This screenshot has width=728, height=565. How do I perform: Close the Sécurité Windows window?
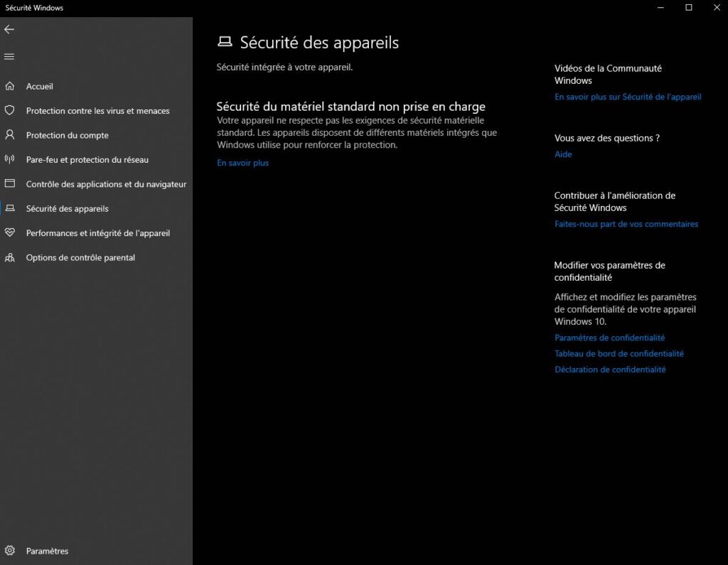click(717, 7)
